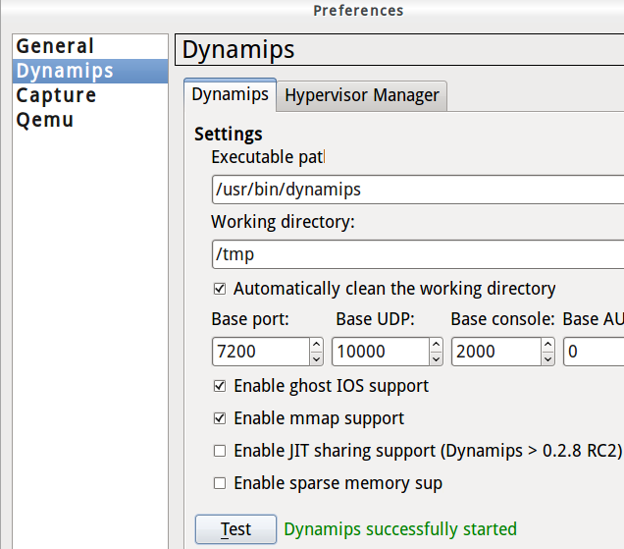Decrease the Base console value
Screen dimensions: 624x549
pyautogui.click(x=548, y=358)
